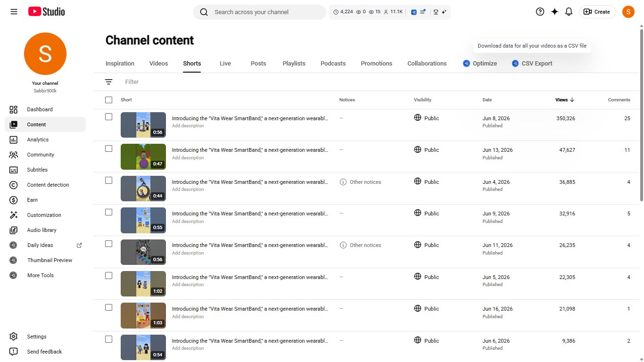Viewport: 644px width, 362px height.
Task: Click the search magnifier icon
Action: (x=204, y=12)
